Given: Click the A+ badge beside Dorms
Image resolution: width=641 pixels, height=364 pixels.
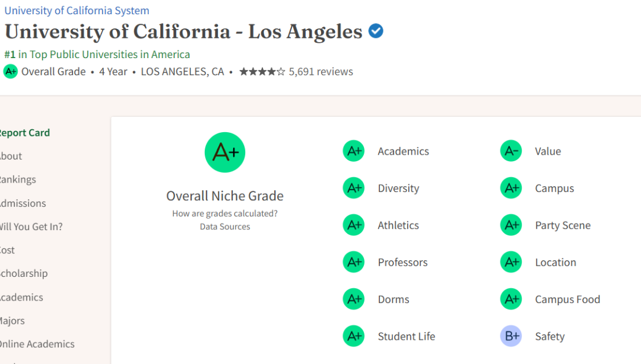Looking at the screenshot, I should pos(354,299).
